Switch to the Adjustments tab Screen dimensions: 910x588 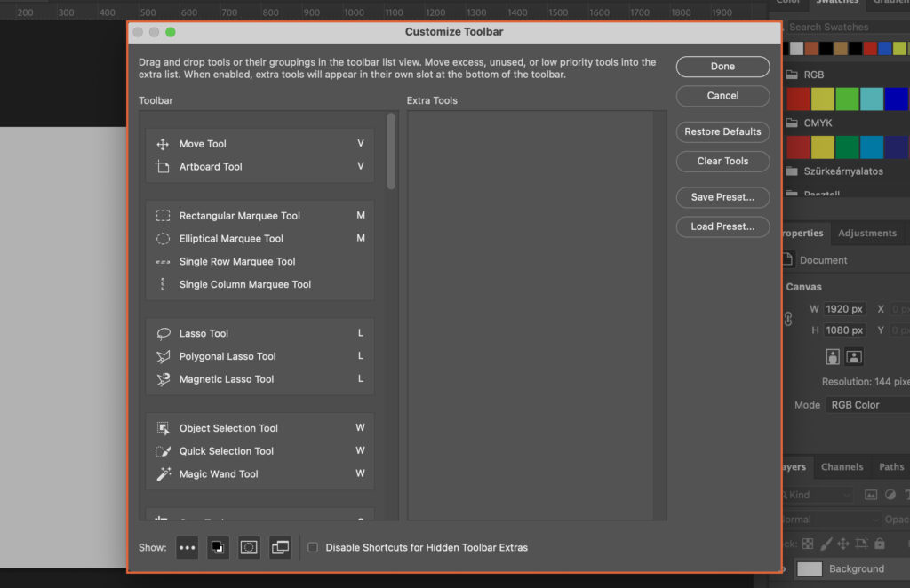[868, 233]
